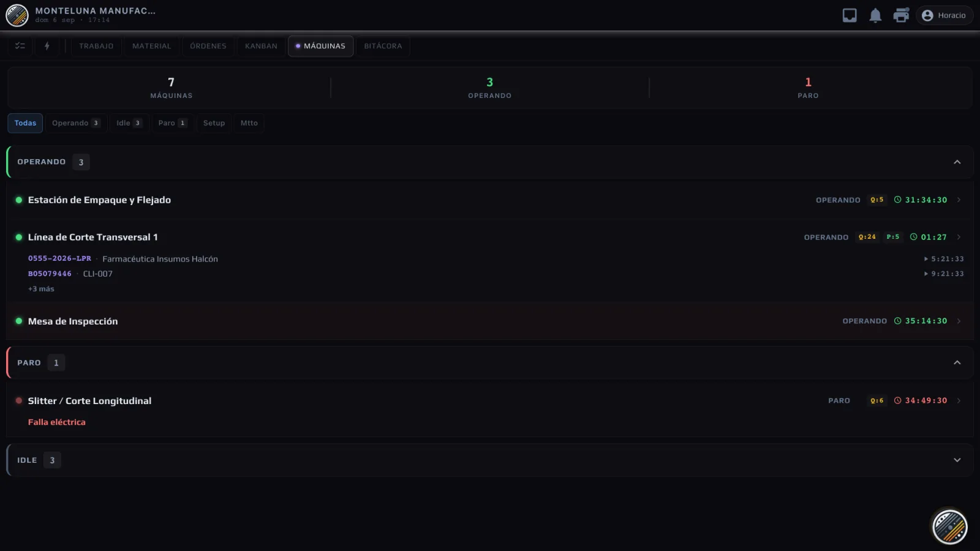Select the Todas filter chip
Image resolution: width=980 pixels, height=551 pixels.
click(25, 123)
